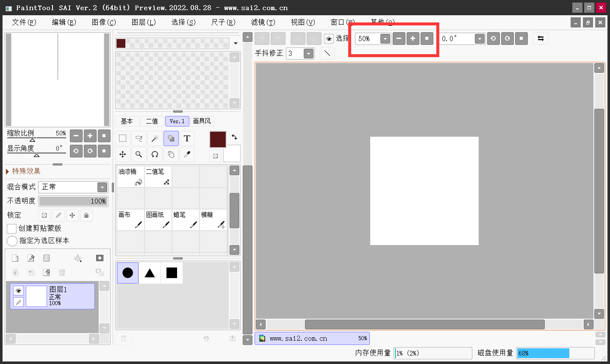The height and width of the screenshot is (364, 610).
Task: Hide layer 图层1 with eye icon
Action: click(x=18, y=290)
